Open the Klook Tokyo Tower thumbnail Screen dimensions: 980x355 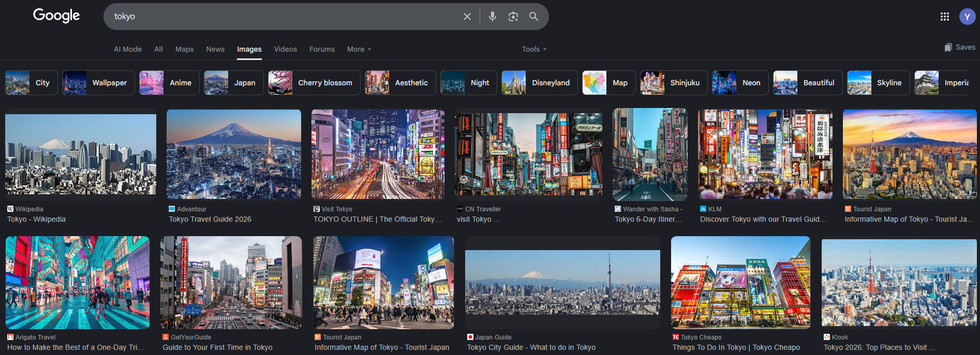(899, 283)
